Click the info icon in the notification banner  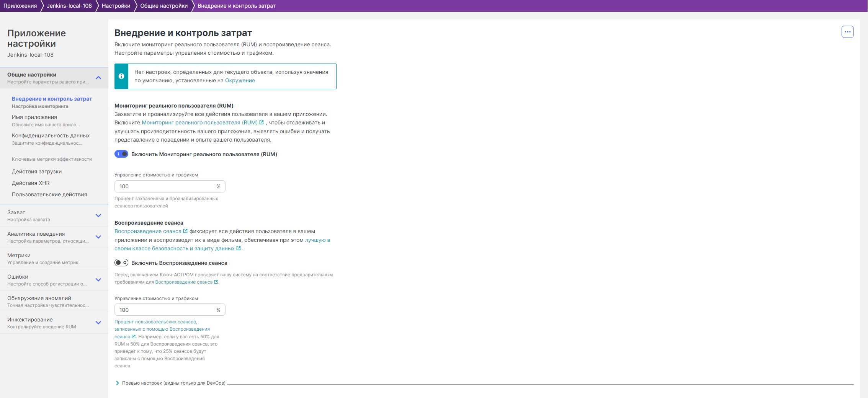click(121, 76)
